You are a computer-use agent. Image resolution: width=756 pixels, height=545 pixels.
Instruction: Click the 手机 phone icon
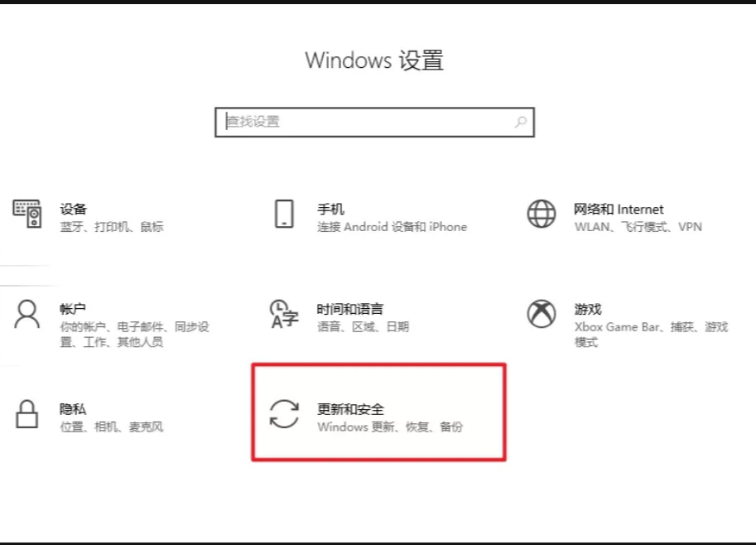(284, 214)
